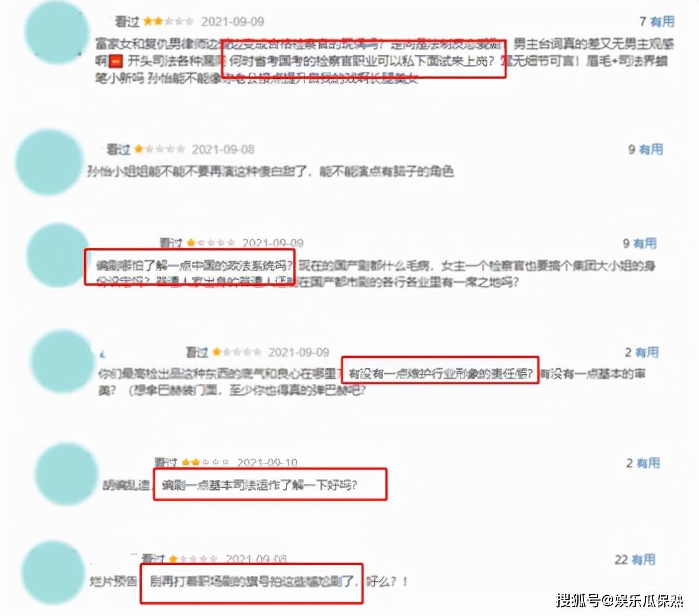Click the date 2021-09-09 on the first review
The image size is (699, 616).
[233, 21]
